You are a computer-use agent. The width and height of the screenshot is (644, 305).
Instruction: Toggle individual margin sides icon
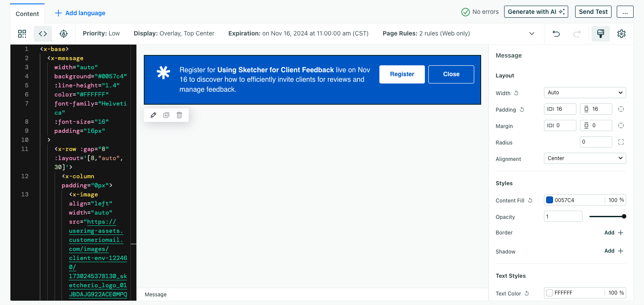pyautogui.click(x=621, y=125)
